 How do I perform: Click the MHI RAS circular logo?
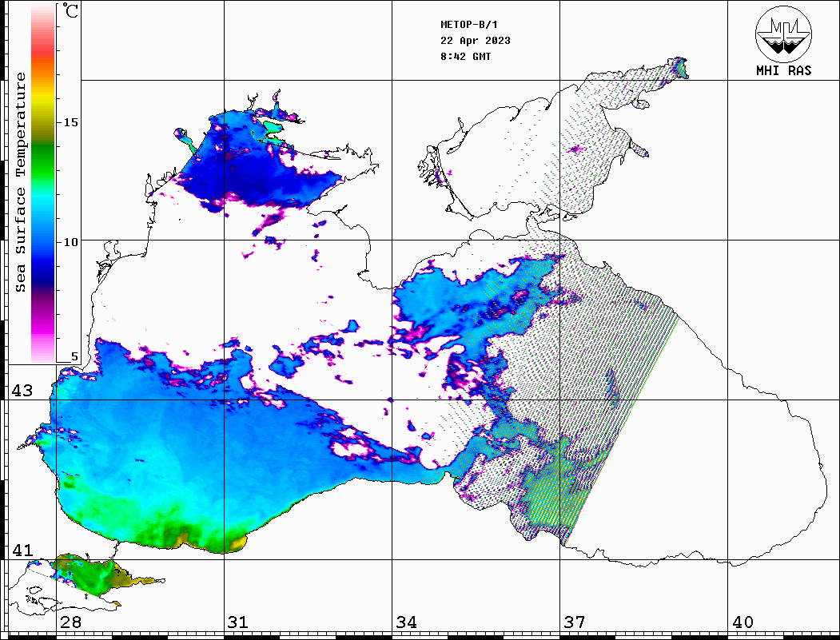[x=783, y=33]
